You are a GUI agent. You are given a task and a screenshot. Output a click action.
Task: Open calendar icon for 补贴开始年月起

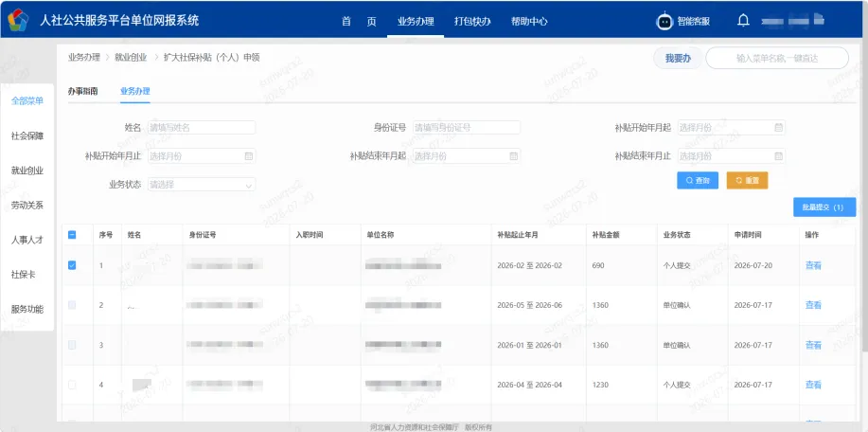tap(778, 127)
